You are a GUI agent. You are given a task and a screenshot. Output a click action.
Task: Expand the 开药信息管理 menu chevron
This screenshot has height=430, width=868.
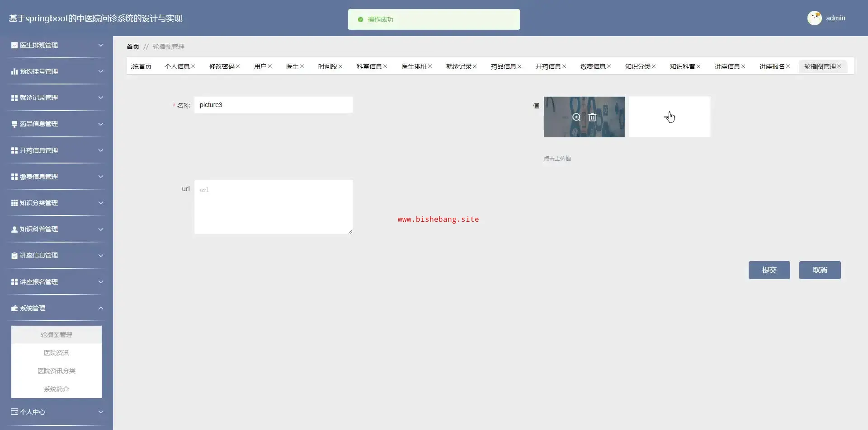tap(101, 150)
